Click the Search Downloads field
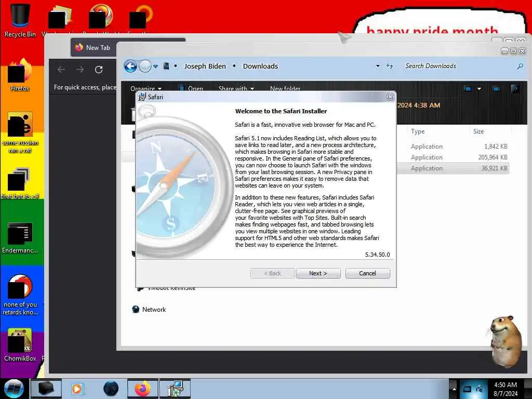The width and height of the screenshot is (532, 399). (459, 66)
